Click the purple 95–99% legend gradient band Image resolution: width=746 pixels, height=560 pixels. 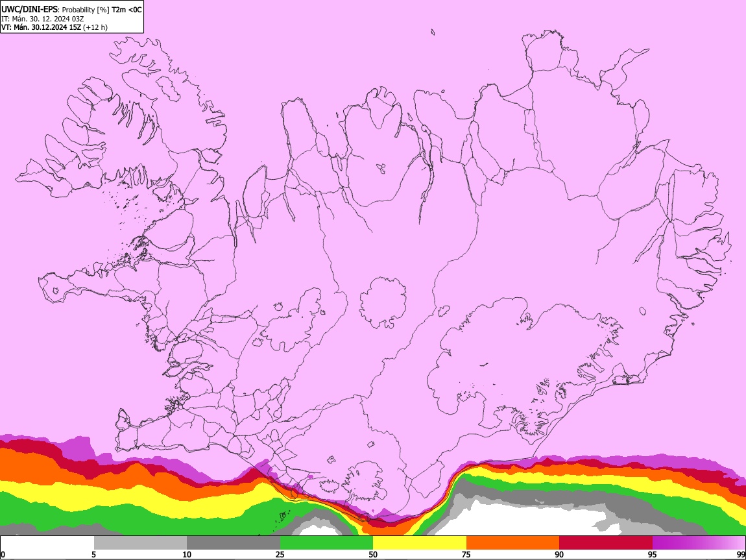[x=699, y=542]
